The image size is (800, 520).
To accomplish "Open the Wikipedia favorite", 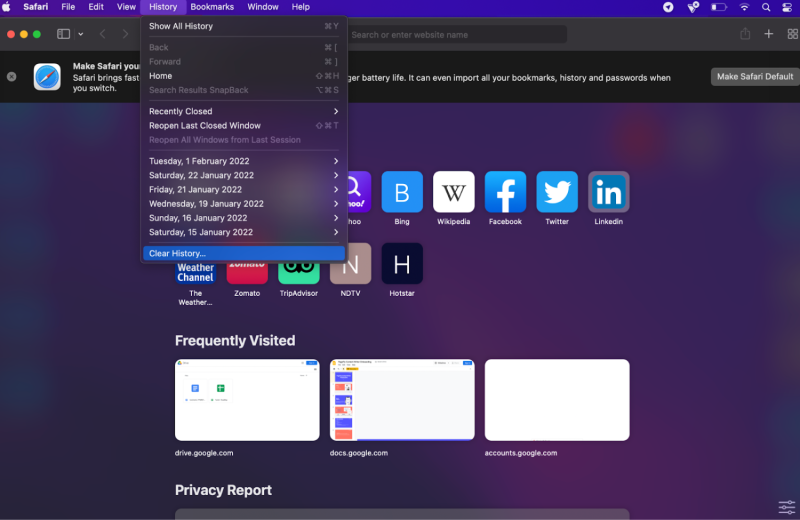I will (454, 192).
